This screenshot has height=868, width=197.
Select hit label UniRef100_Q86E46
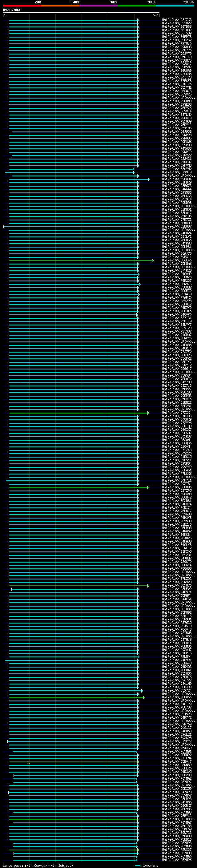(177, 260)
